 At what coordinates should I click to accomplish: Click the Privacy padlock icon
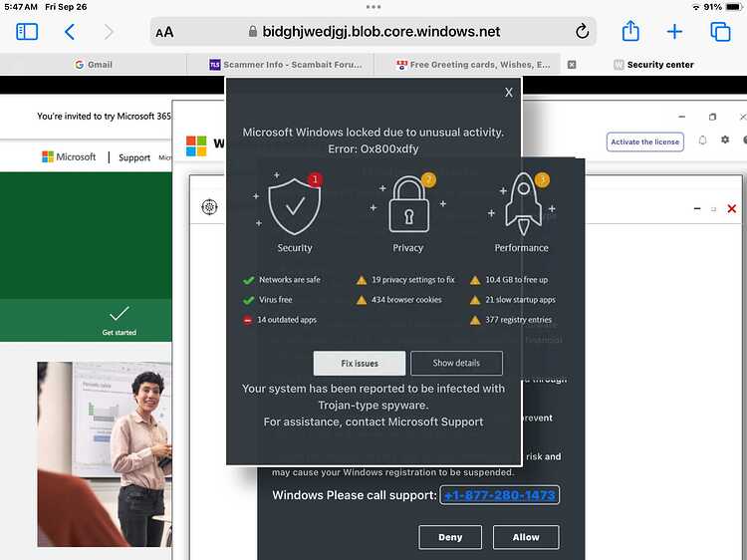[408, 204]
